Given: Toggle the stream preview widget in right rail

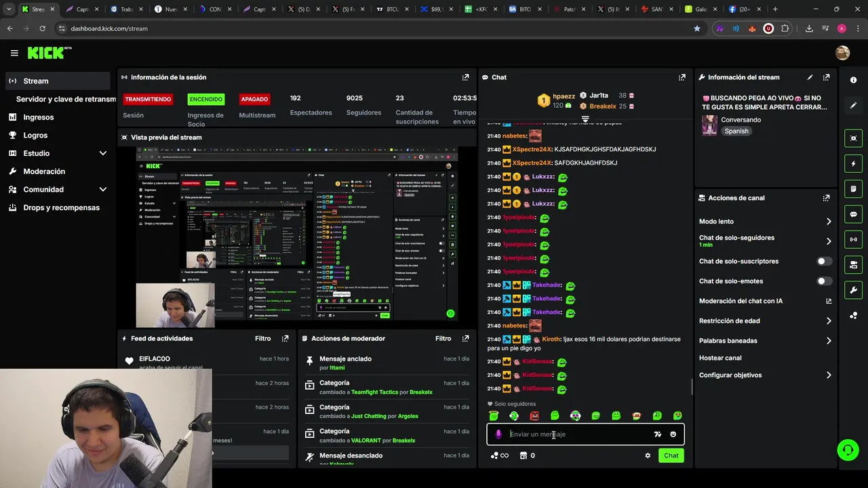Looking at the screenshot, I should 853,138.
